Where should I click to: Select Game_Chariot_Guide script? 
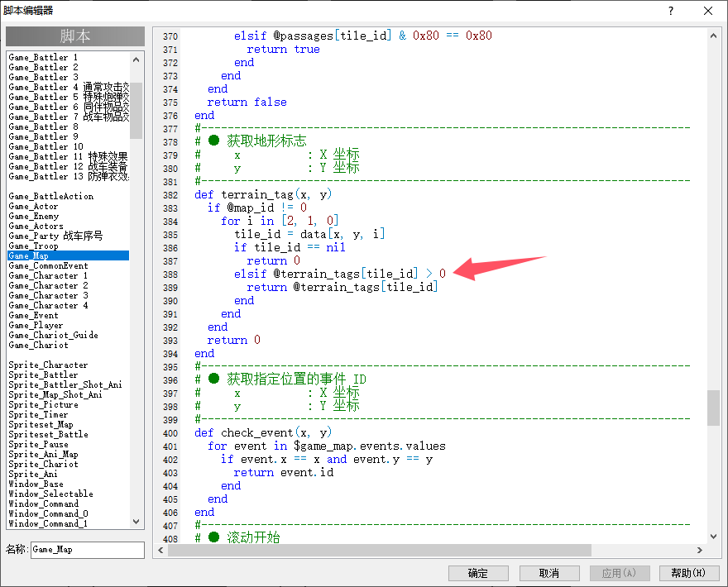tap(53, 335)
